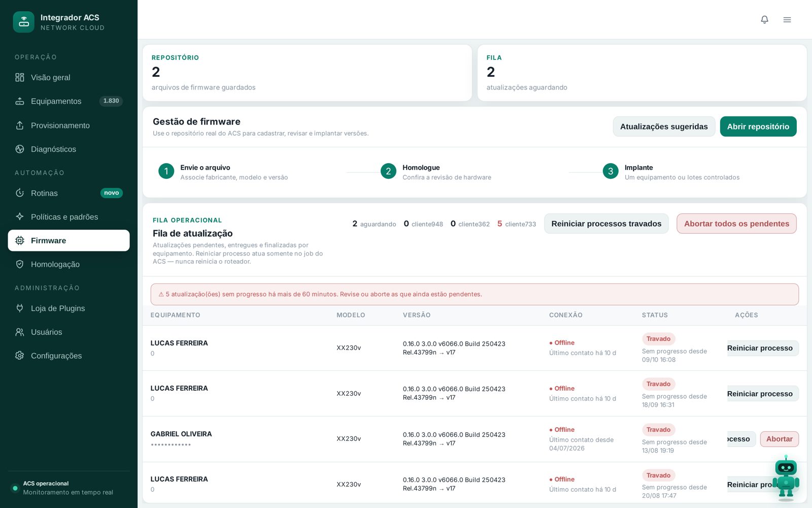Click the Provisionamento upload icon
The width and height of the screenshot is (812, 508).
pos(20,125)
